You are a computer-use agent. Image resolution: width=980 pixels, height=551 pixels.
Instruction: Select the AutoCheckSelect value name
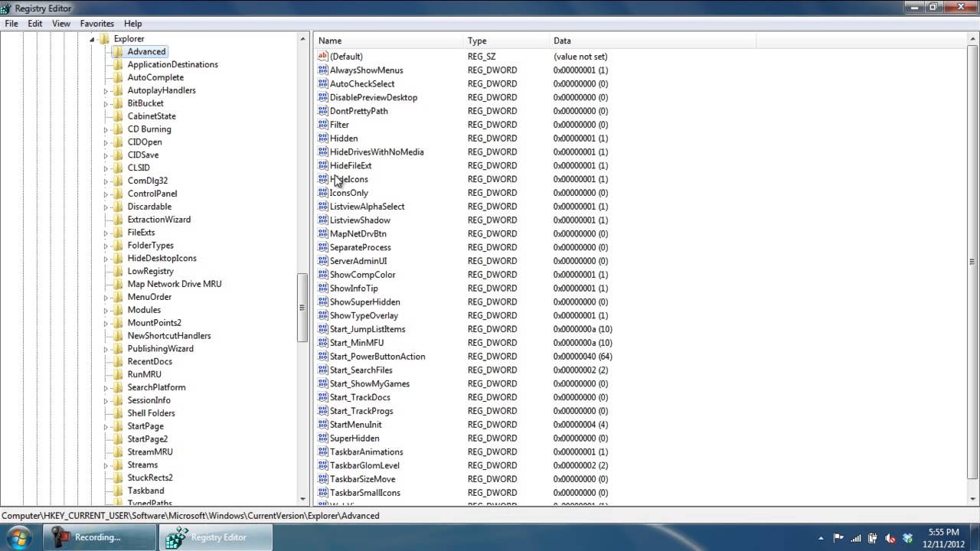362,83
